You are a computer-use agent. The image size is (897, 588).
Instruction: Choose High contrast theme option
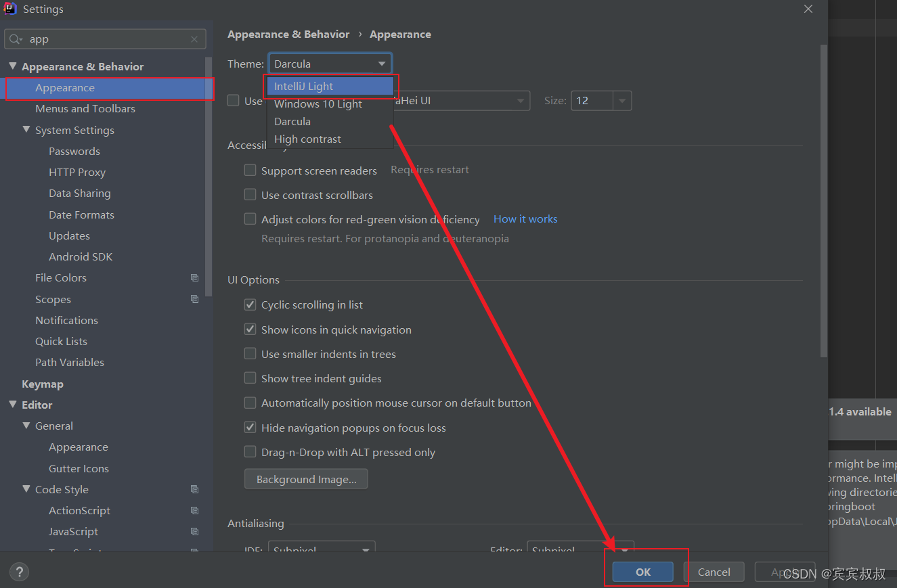[330, 139]
